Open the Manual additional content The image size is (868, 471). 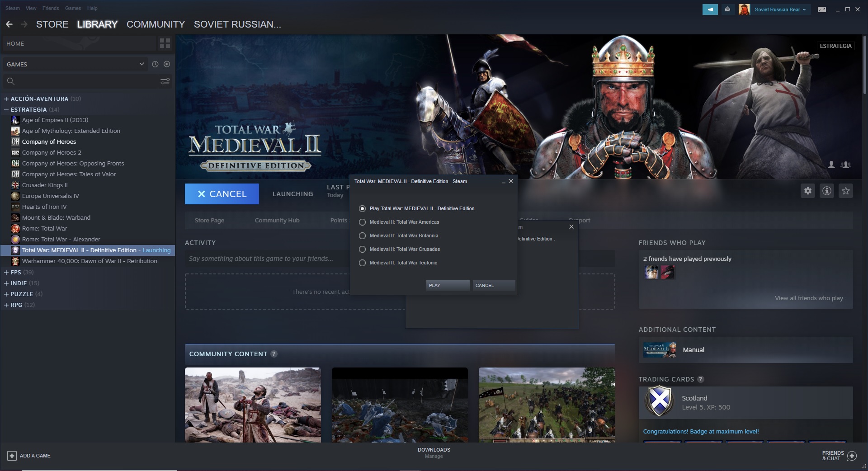(745, 350)
